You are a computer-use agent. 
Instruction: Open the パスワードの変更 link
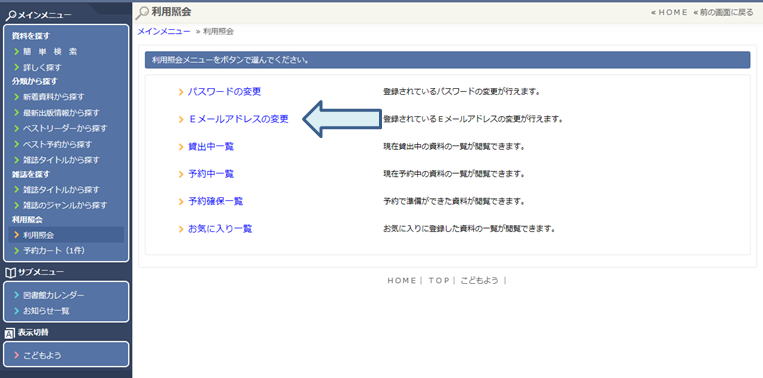pos(224,91)
